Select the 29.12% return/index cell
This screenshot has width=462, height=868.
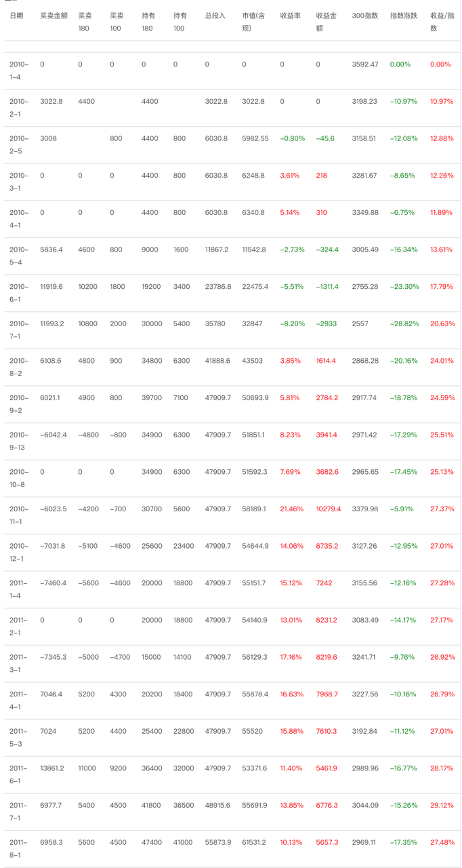pyautogui.click(x=442, y=805)
